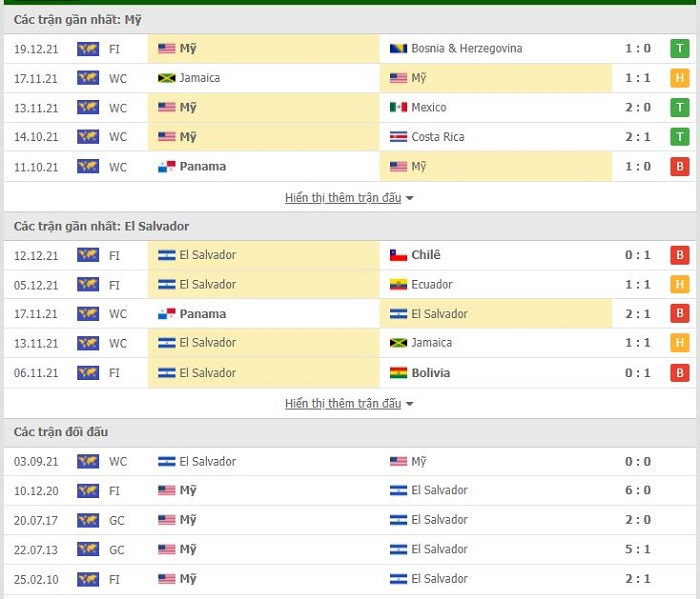This screenshot has height=599, width=700.
Task: Click the competition icon for the 19.12.21 match
Action: (x=88, y=48)
